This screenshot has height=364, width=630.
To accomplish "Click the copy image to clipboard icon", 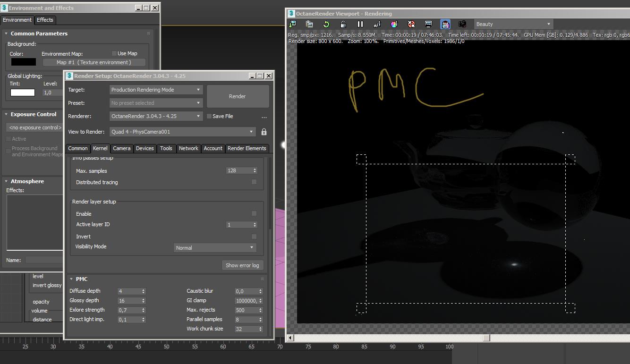I will click(x=309, y=24).
